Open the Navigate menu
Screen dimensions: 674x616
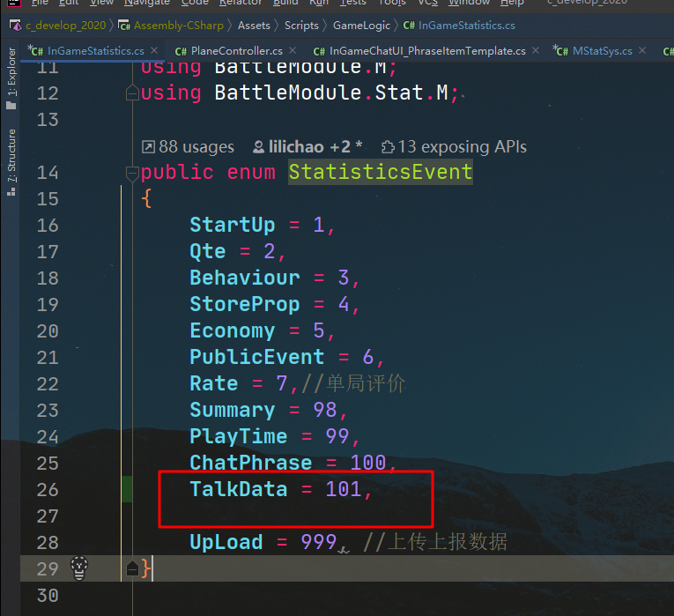[146, 4]
